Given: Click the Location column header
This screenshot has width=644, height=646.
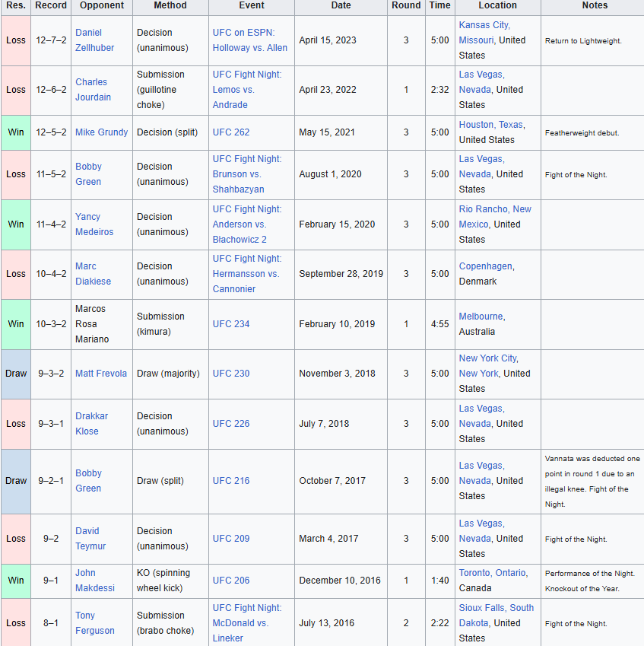Looking at the screenshot, I should (497, 5).
